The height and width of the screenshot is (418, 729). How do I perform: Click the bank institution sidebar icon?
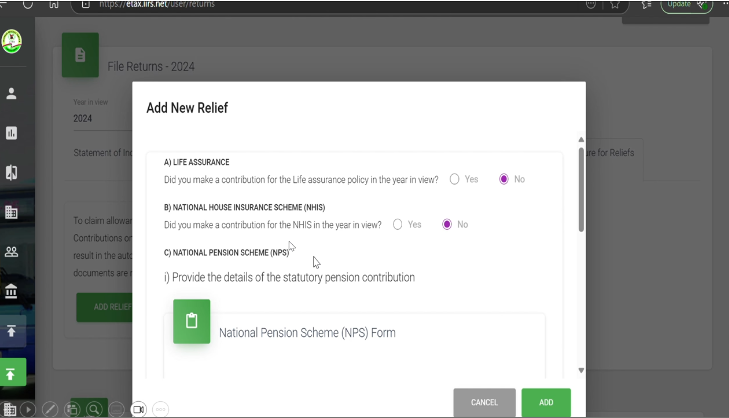[12, 291]
